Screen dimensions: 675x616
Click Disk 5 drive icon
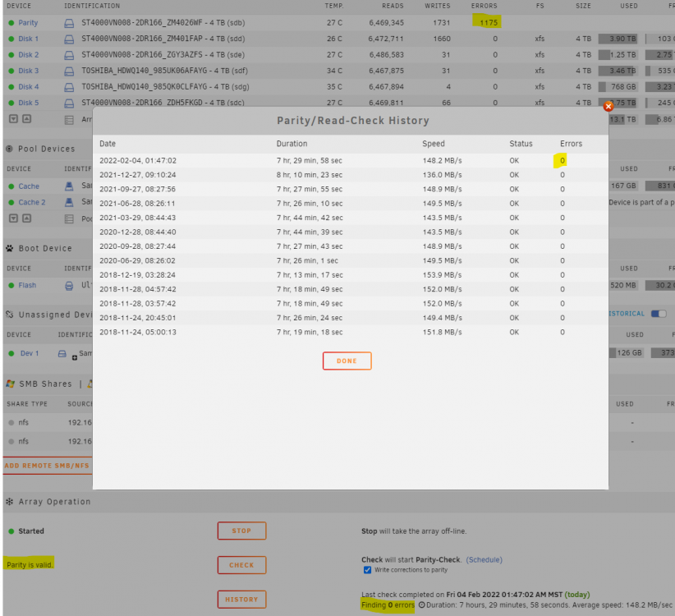pyautogui.click(x=69, y=103)
